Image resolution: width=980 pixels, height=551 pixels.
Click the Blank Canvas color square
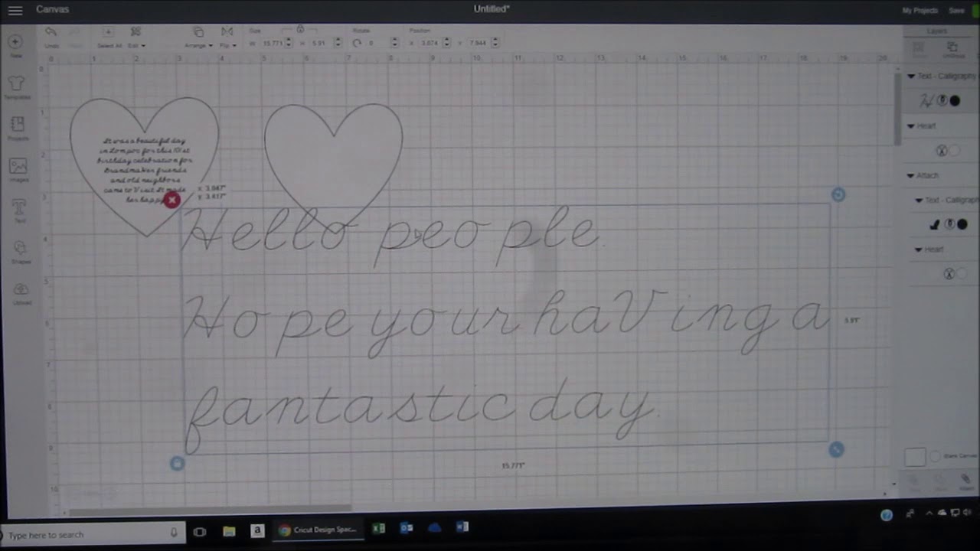click(x=915, y=457)
